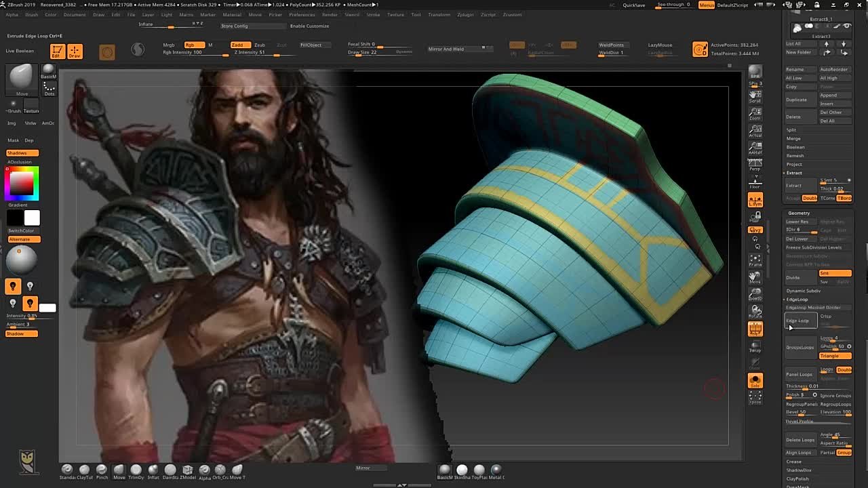868x488 pixels.
Task: Click the Xpose icon
Action: [x=755, y=398]
